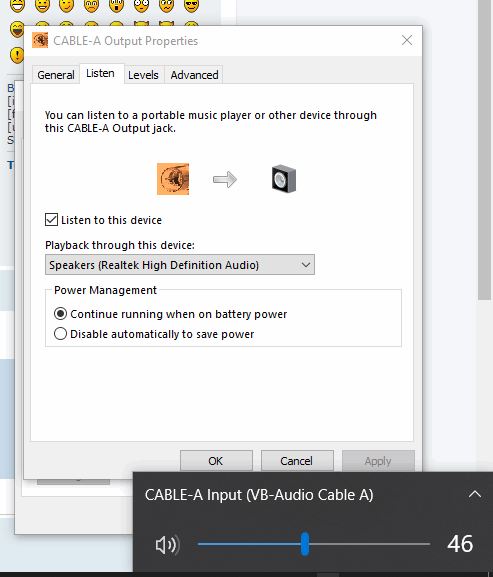Click the Cancel button
The width and height of the screenshot is (493, 577).
[297, 461]
